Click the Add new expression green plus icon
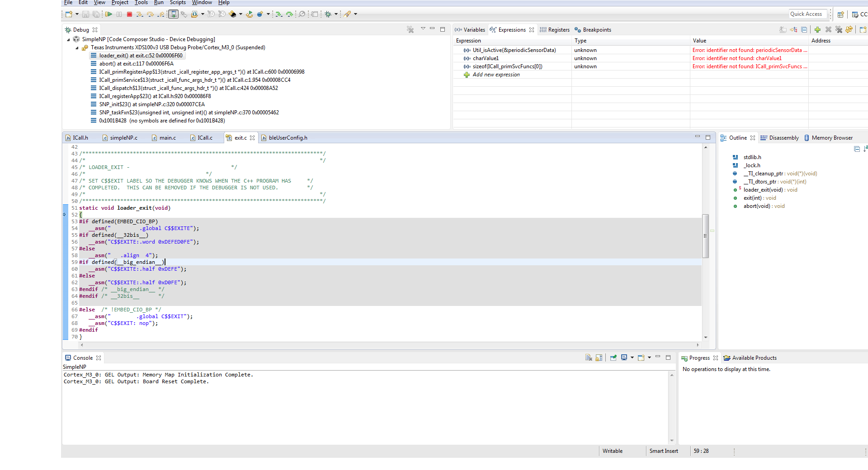 (817, 30)
